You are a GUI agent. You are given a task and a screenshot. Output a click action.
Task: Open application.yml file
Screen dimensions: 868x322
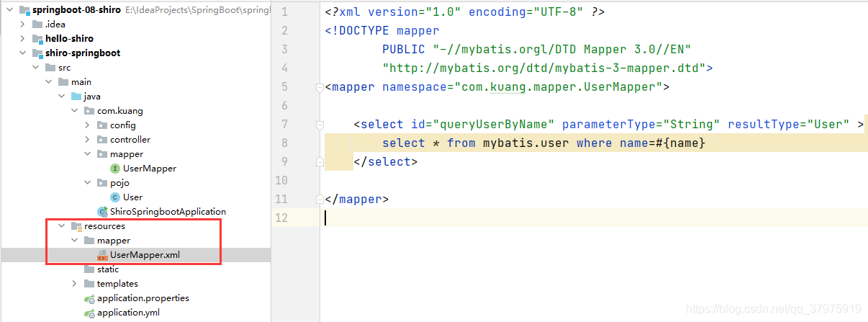[128, 313]
